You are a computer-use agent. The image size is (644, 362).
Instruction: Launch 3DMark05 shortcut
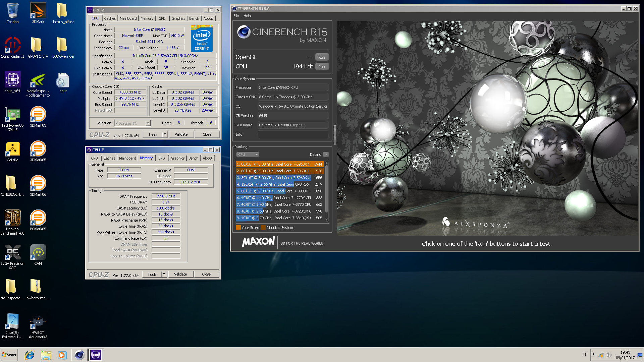click(x=38, y=151)
